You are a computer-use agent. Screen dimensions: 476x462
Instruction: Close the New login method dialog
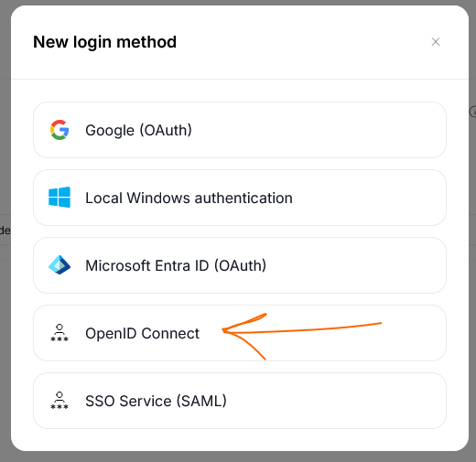tap(436, 42)
